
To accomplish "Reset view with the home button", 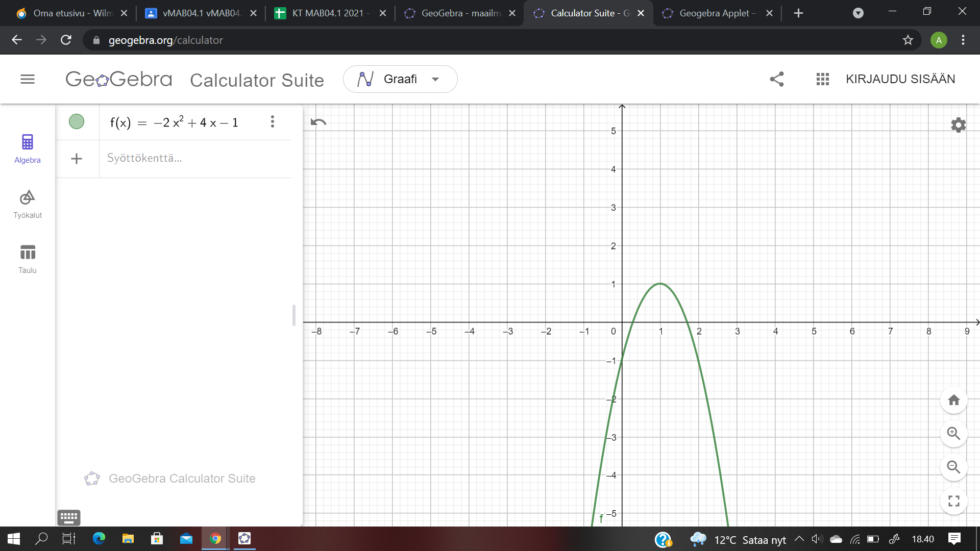I will pyautogui.click(x=954, y=400).
